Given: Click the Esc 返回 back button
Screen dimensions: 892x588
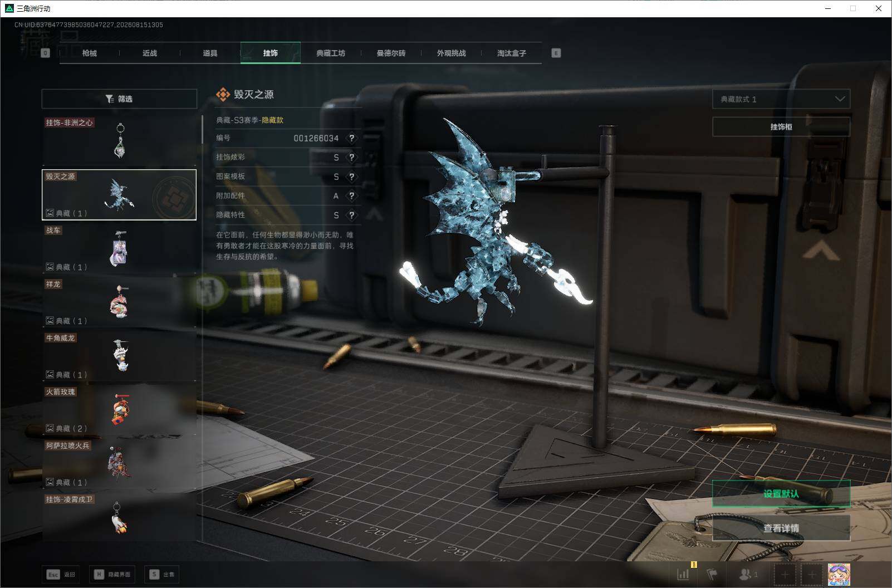Looking at the screenshot, I should (61, 574).
